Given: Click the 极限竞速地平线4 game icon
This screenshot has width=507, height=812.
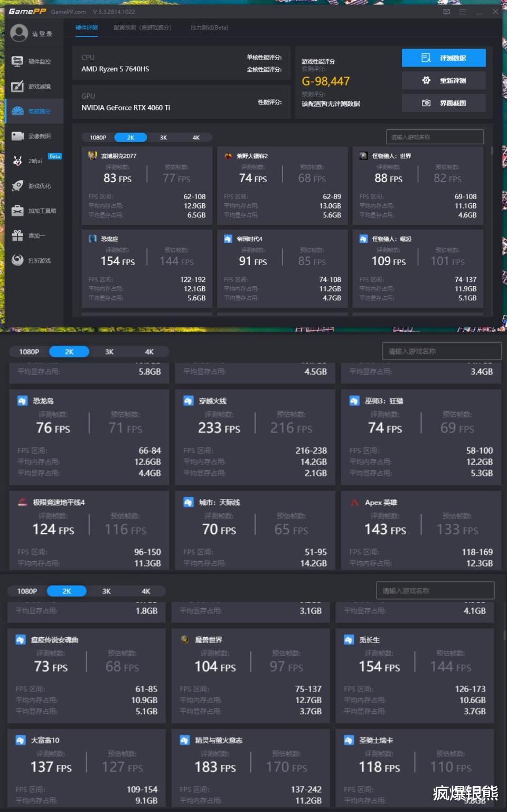Looking at the screenshot, I should coord(22,502).
